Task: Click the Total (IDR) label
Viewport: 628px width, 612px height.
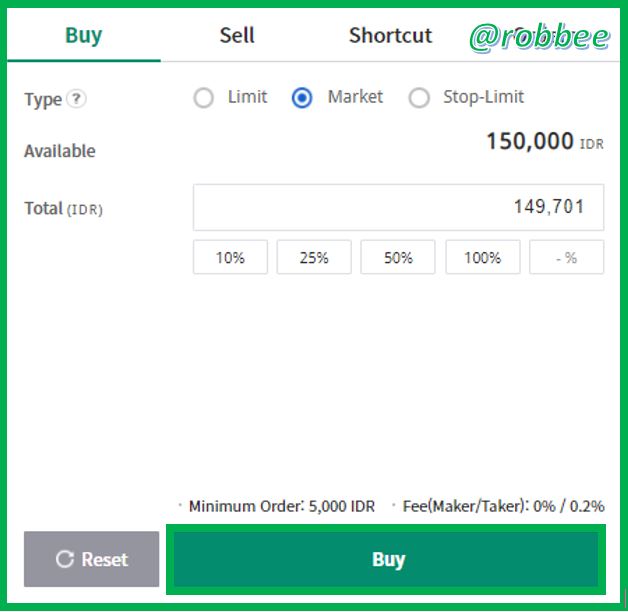Action: (63, 209)
